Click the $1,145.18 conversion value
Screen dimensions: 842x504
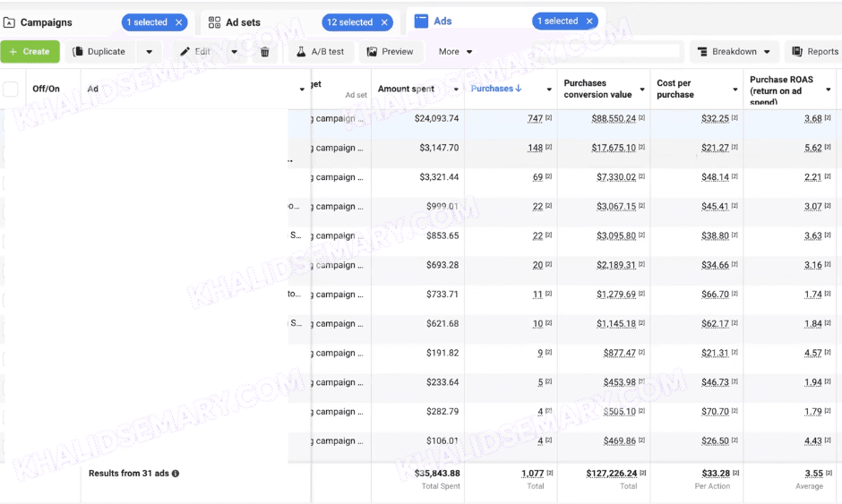(616, 324)
